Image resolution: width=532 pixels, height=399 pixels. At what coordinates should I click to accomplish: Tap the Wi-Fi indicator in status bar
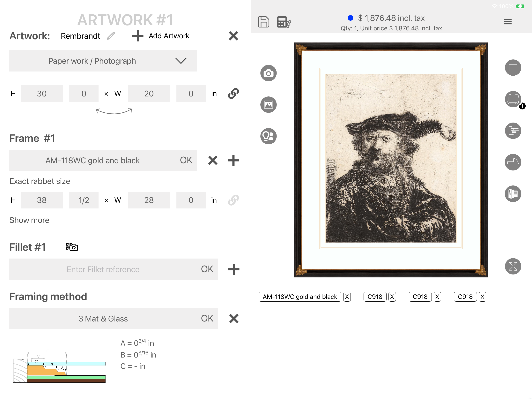(494, 6)
